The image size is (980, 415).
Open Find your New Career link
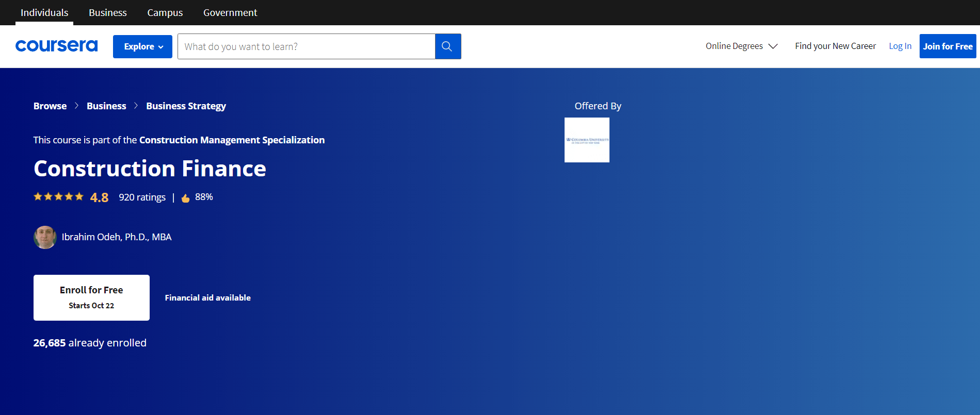[x=835, y=46]
